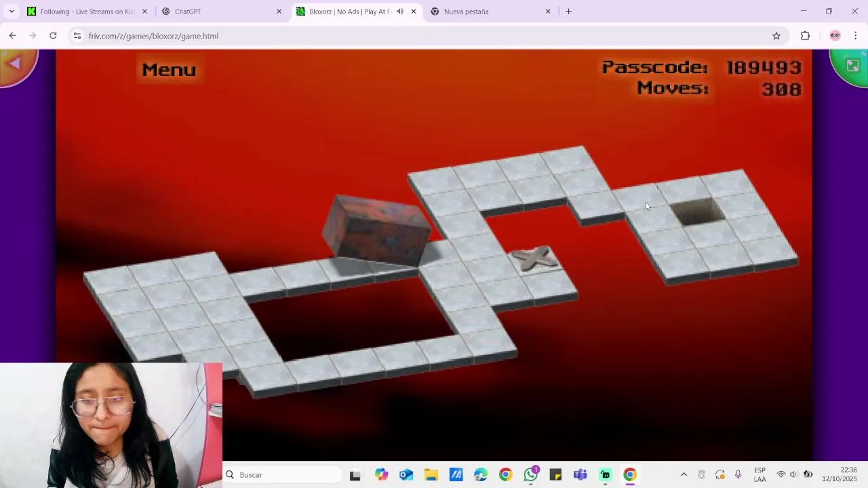Open Sticky Notes from the taskbar
This screenshot has width=868, height=488.
click(555, 475)
